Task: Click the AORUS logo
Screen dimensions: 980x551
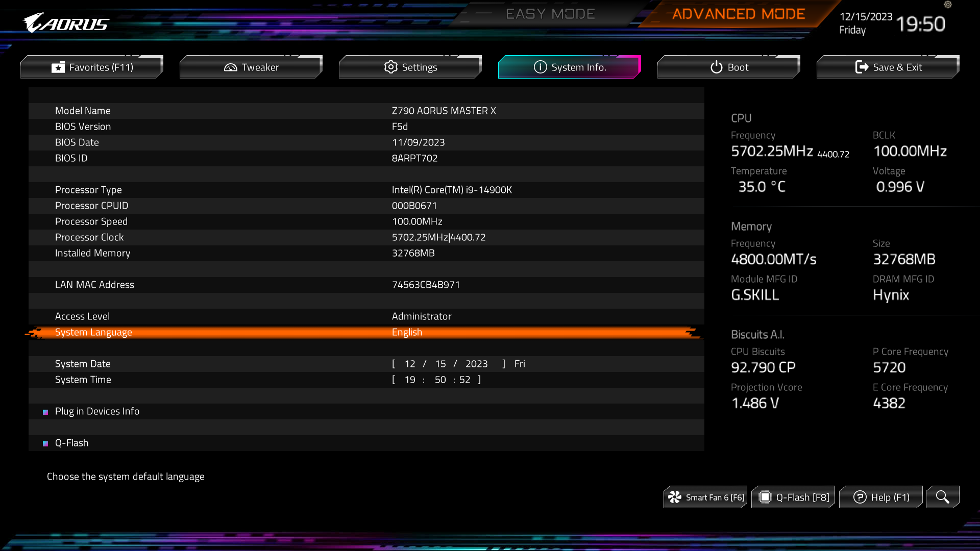Action: (x=66, y=23)
